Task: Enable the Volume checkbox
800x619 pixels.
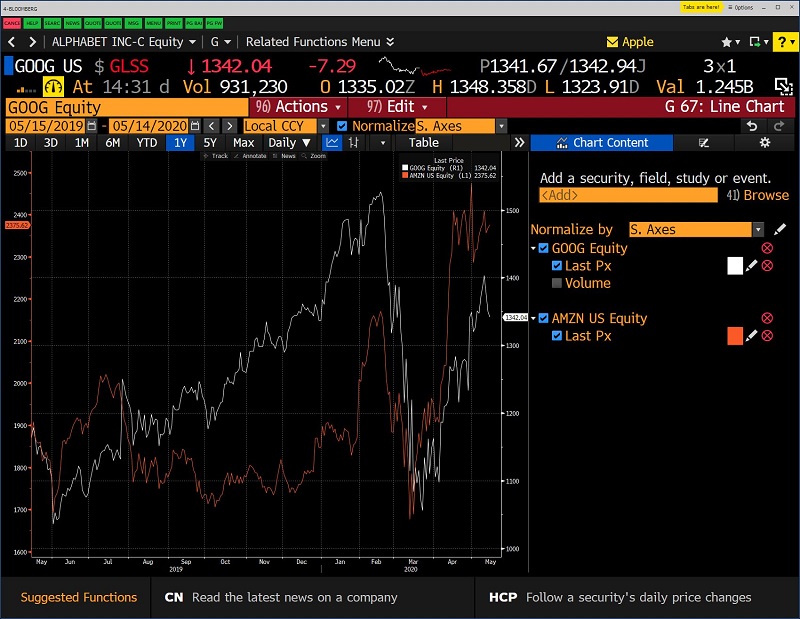Action: click(557, 283)
